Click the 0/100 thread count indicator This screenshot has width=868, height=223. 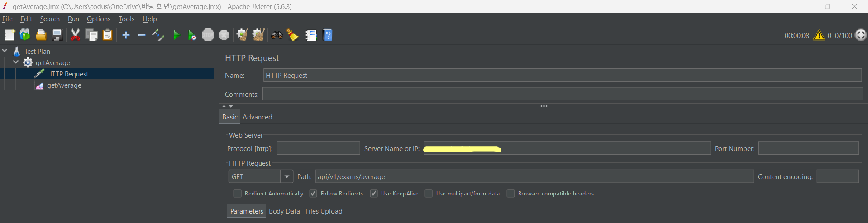click(844, 35)
